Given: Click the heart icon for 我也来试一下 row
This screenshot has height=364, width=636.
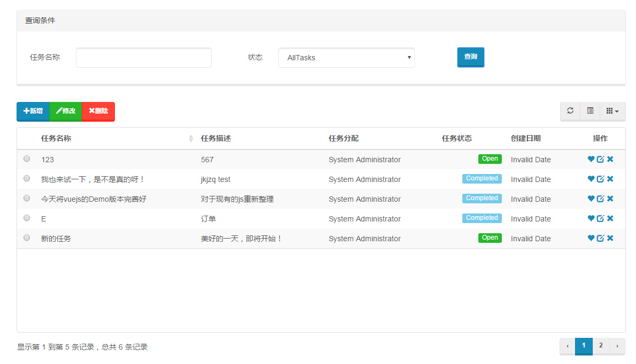Looking at the screenshot, I should coord(591,178).
